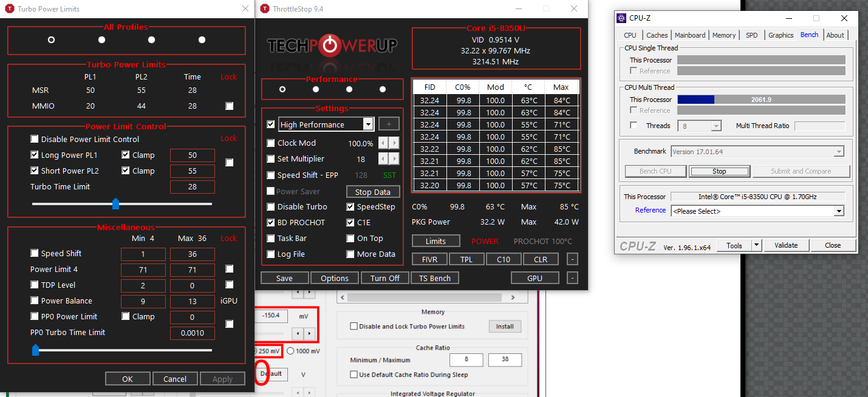Decrease Clock Mod with left arrow

click(383, 143)
